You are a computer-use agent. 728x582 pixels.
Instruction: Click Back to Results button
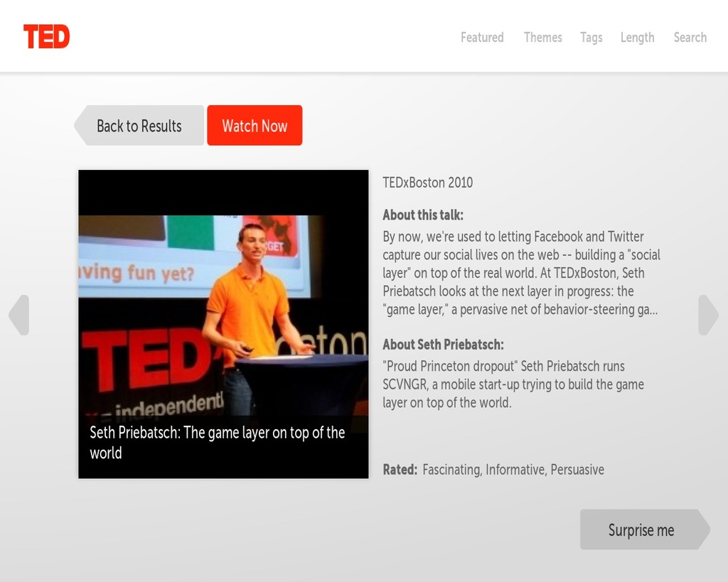[139, 125]
